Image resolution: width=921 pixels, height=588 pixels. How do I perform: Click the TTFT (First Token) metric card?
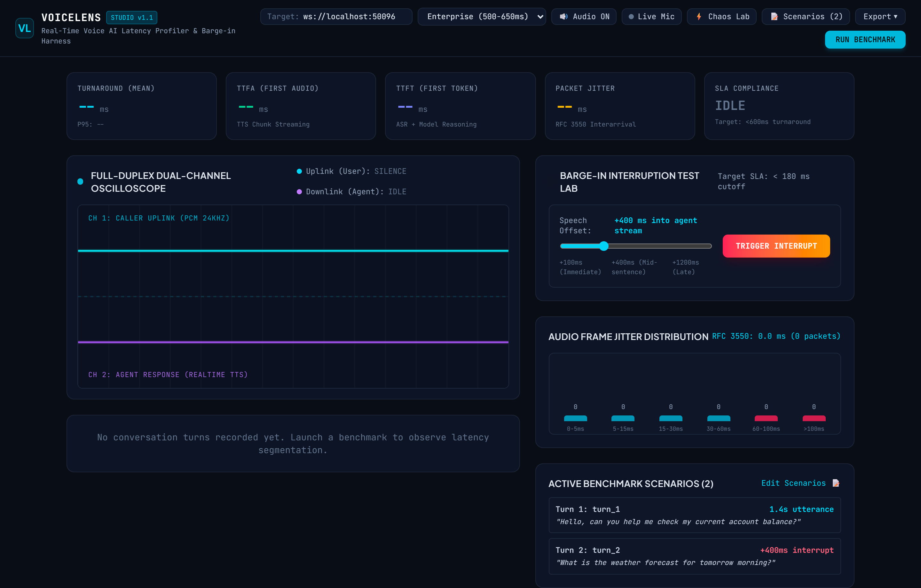point(460,106)
